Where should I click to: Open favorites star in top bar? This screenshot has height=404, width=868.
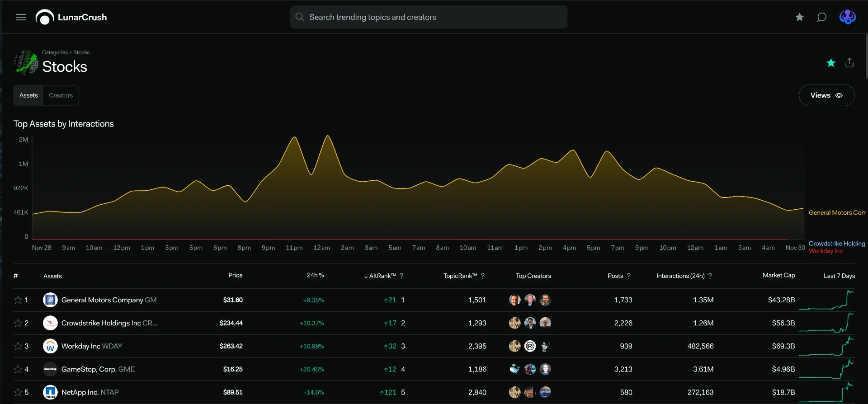click(x=799, y=17)
